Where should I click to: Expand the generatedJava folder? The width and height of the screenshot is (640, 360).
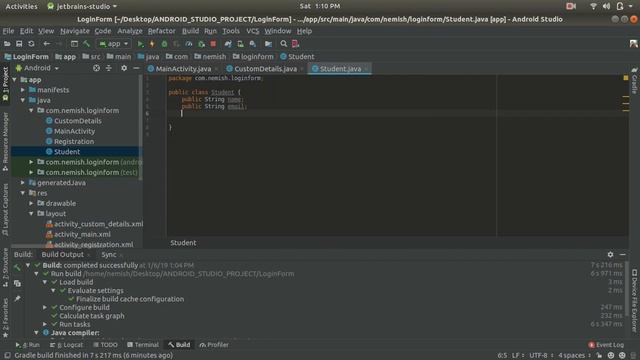tap(23, 183)
